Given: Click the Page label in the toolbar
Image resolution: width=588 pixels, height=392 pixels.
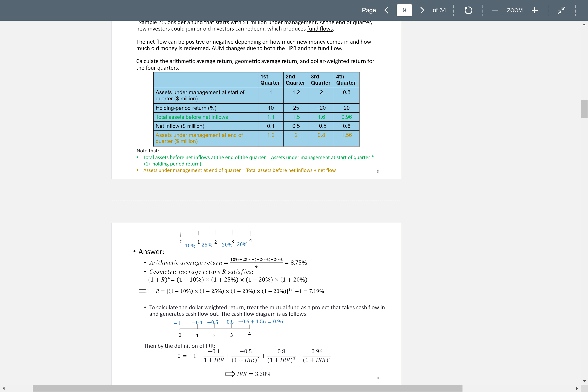Looking at the screenshot, I should [369, 10].
